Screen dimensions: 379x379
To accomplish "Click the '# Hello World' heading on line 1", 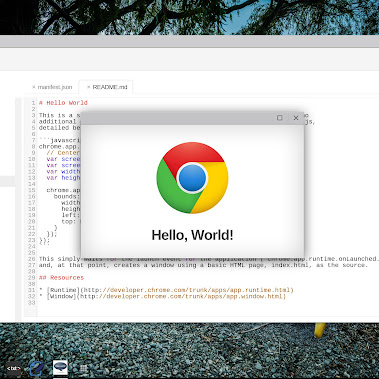I will (x=63, y=103).
